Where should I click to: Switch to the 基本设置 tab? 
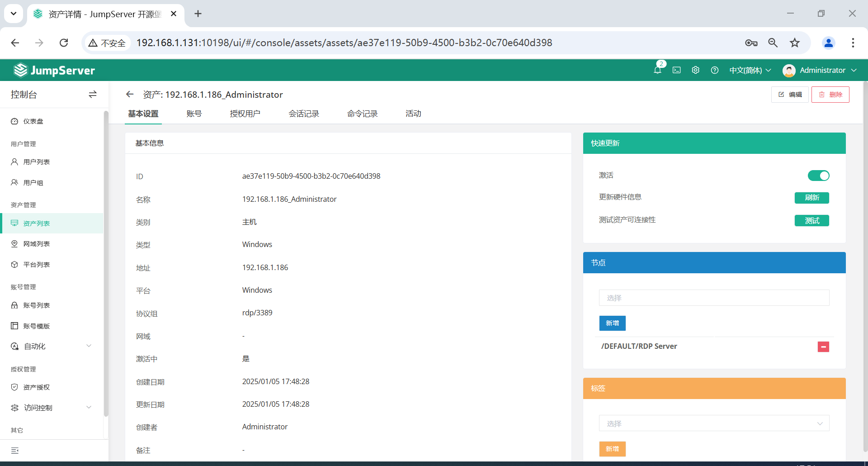click(x=143, y=114)
